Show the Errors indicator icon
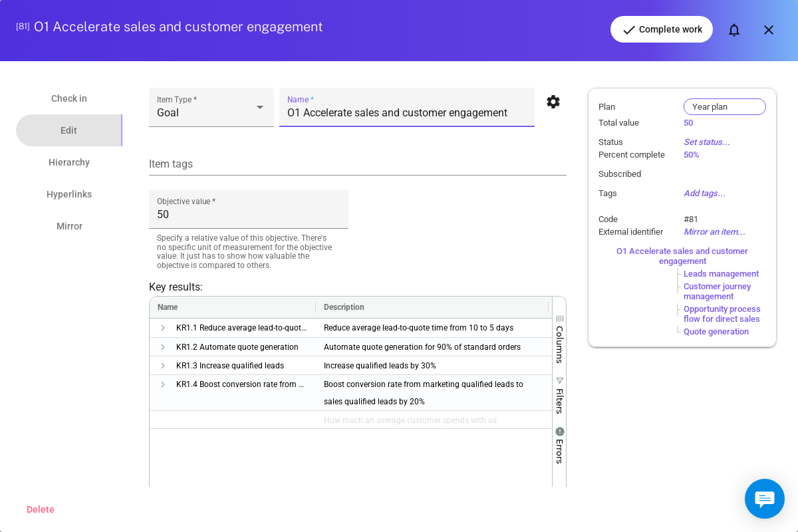798x532 pixels. coord(559,432)
